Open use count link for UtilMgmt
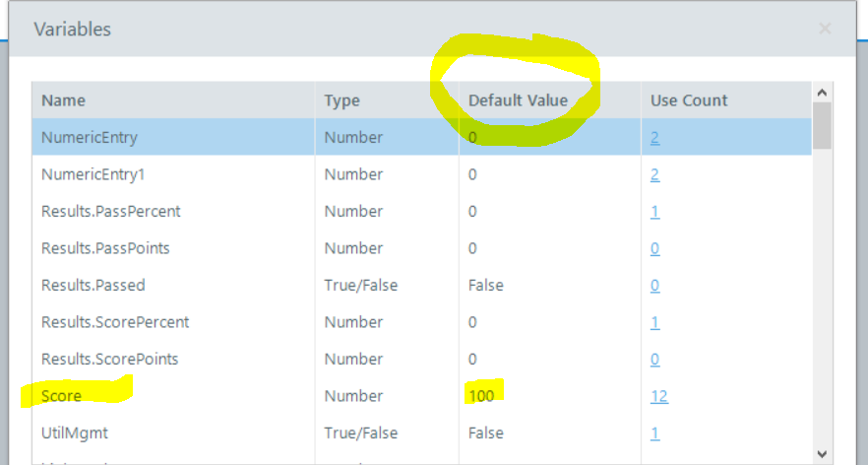Viewport: 868px width, 465px height. pos(654,433)
